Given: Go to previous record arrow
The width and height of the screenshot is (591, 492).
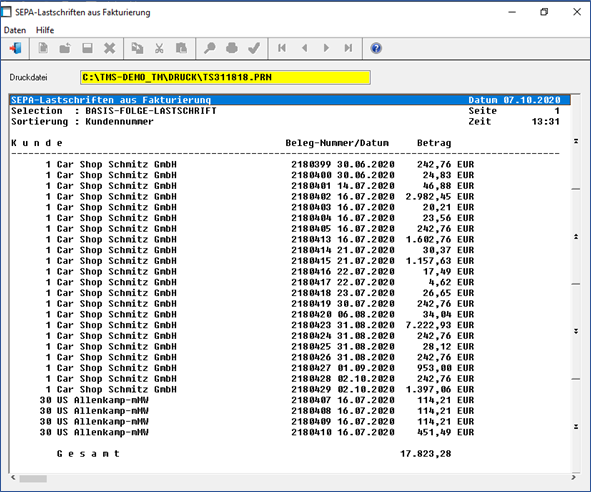Looking at the screenshot, I should (305, 48).
